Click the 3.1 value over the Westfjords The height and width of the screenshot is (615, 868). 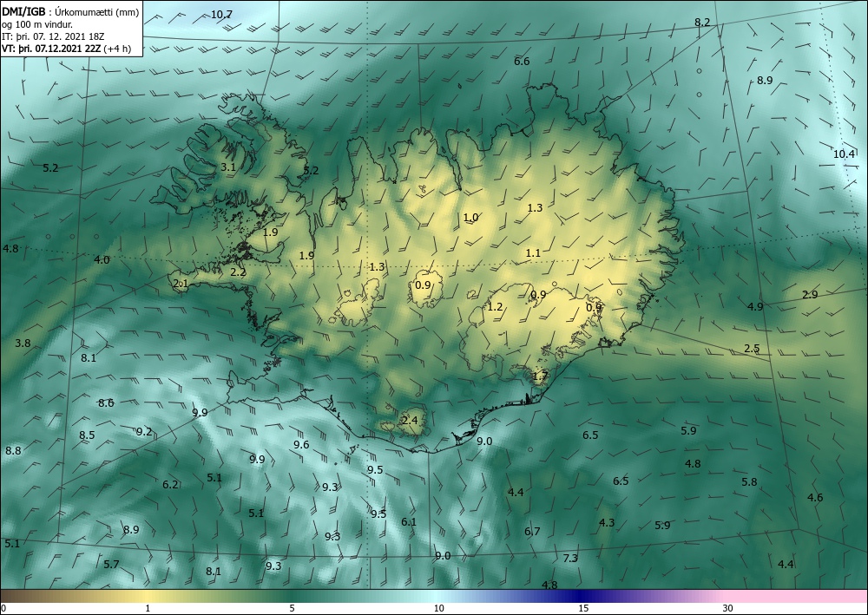228,167
